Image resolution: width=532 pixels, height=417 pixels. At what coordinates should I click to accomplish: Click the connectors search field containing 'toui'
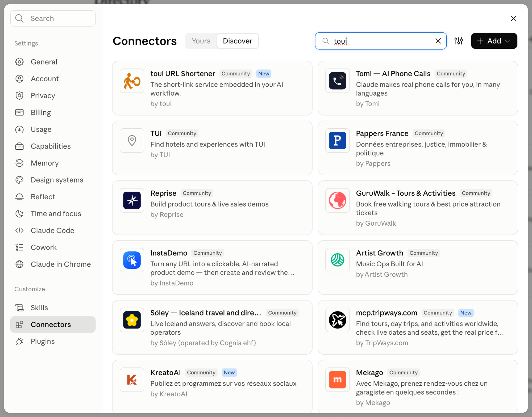pos(381,41)
